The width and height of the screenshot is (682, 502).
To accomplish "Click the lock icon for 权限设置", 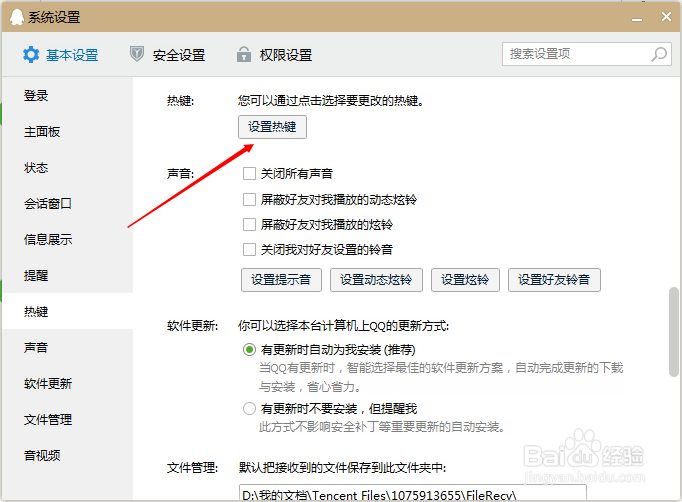I will [x=244, y=54].
